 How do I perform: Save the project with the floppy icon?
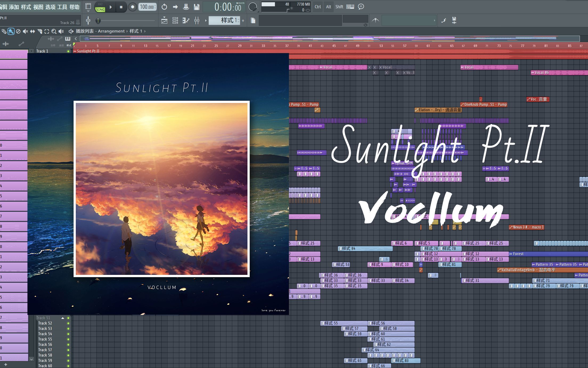197,7
